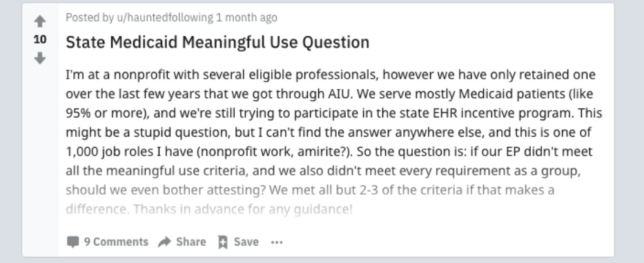Select the 'Save' text label
The width and height of the screenshot is (644, 263).
pyautogui.click(x=246, y=242)
